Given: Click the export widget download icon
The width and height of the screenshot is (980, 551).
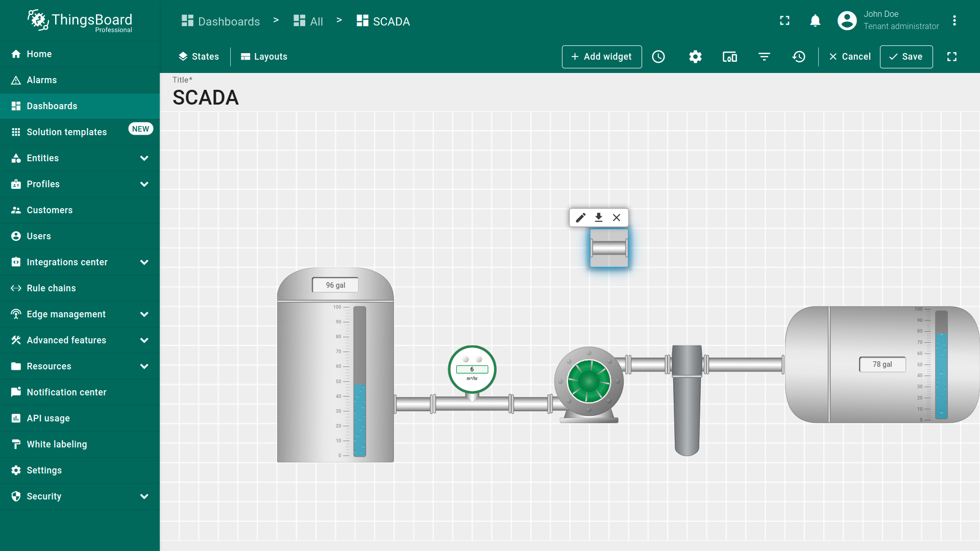Looking at the screenshot, I should coord(599,218).
